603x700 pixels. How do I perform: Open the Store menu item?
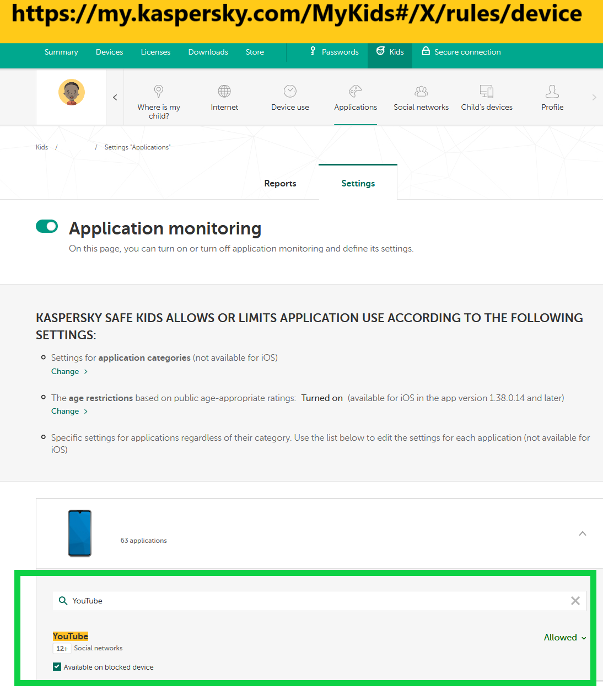[255, 52]
